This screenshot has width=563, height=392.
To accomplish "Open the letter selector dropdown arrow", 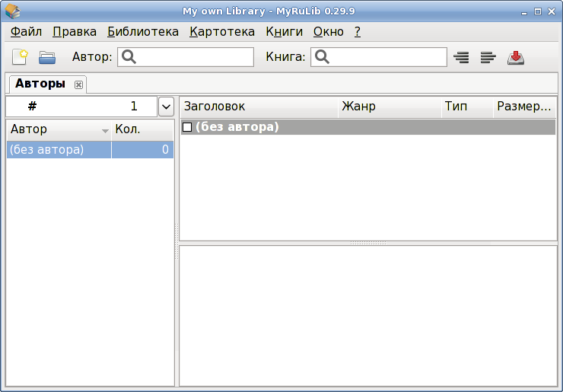I will pos(167,107).
